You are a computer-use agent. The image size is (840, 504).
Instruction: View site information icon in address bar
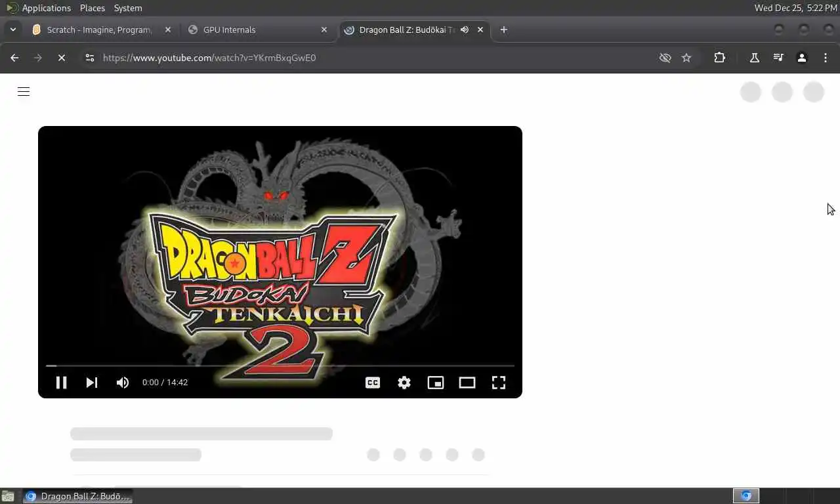(x=90, y=58)
